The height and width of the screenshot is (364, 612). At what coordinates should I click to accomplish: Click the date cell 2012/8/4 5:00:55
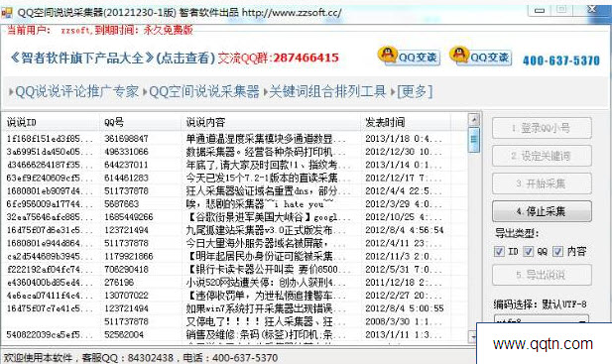405,308
